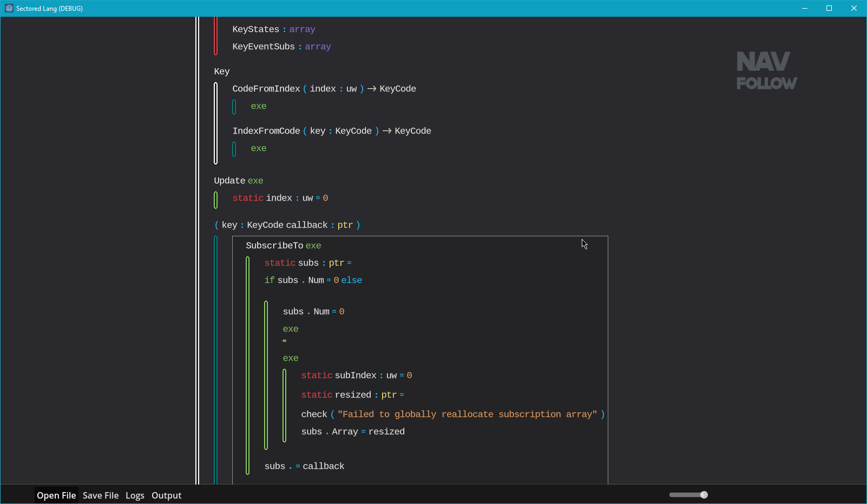Viewport: 867px width, 504px height.
Task: Save the file with Save File
Action: point(101,495)
